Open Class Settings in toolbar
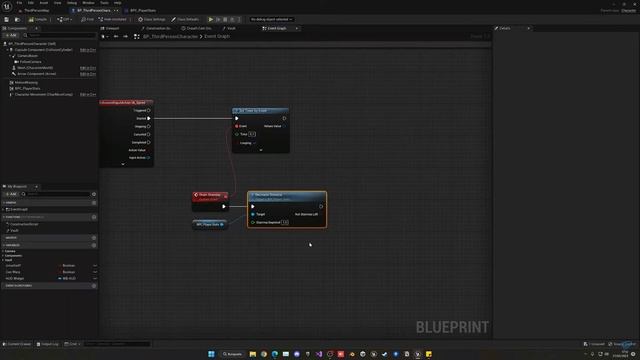The height and width of the screenshot is (360, 640). coord(152,19)
